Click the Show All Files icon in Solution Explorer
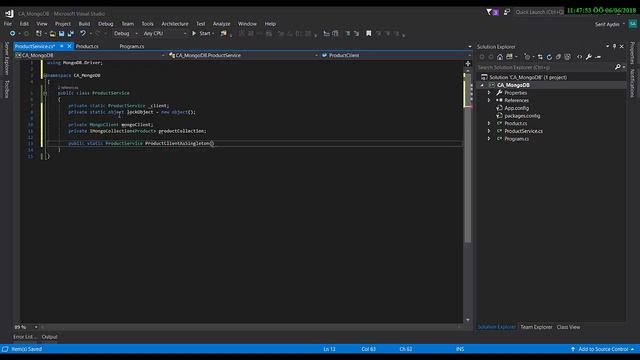 (x=567, y=57)
